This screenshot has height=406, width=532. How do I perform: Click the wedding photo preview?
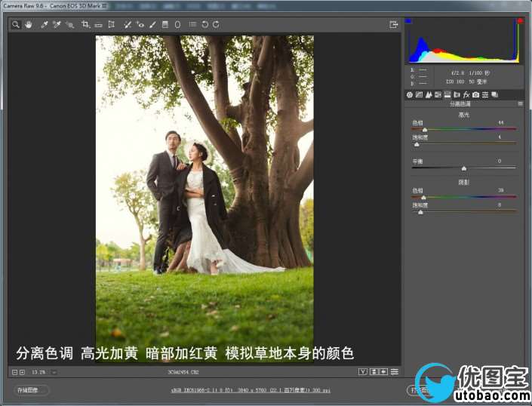point(204,196)
